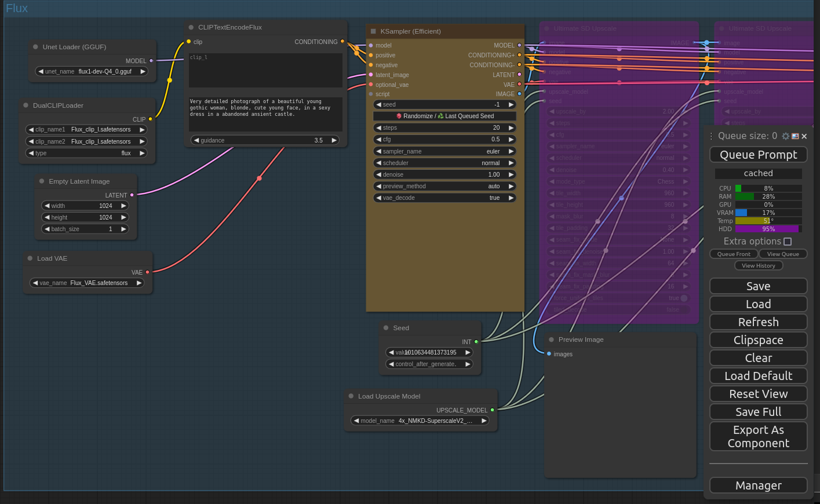820x504 pixels.
Task: Close the Queue size panel with X
Action: 804,136
